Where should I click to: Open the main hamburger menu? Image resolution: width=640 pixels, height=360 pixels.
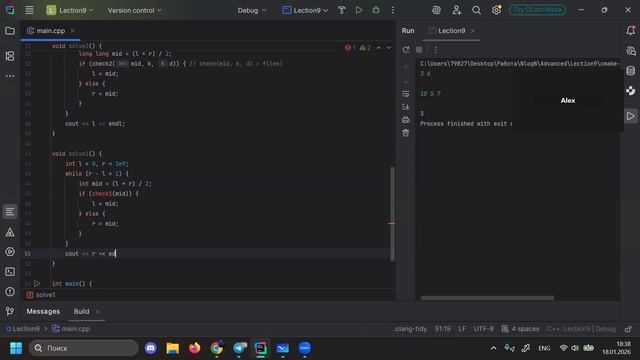[29, 10]
